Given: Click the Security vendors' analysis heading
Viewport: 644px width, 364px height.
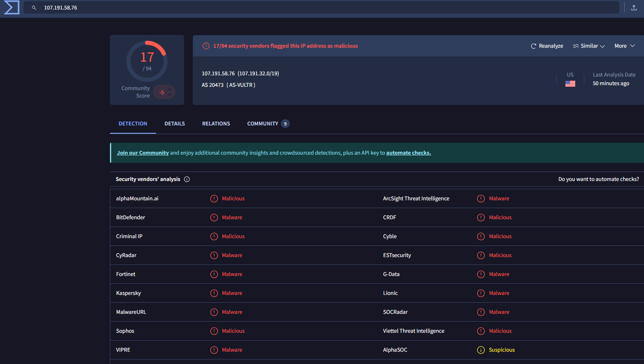Looking at the screenshot, I should (x=148, y=179).
